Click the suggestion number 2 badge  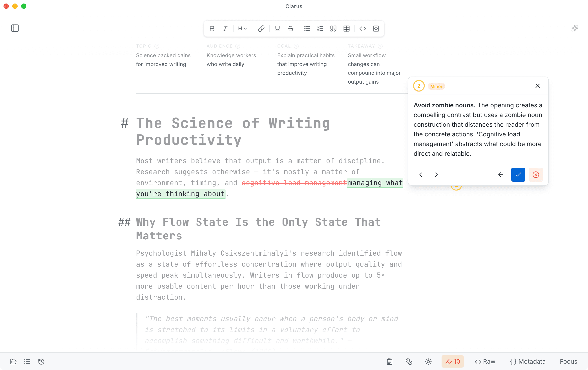click(x=419, y=86)
